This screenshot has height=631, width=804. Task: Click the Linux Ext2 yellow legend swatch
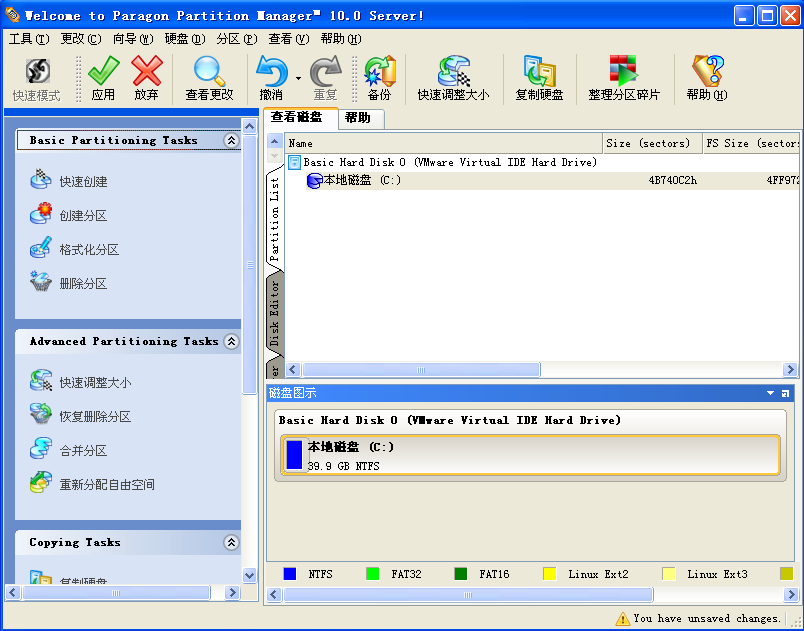(550, 574)
